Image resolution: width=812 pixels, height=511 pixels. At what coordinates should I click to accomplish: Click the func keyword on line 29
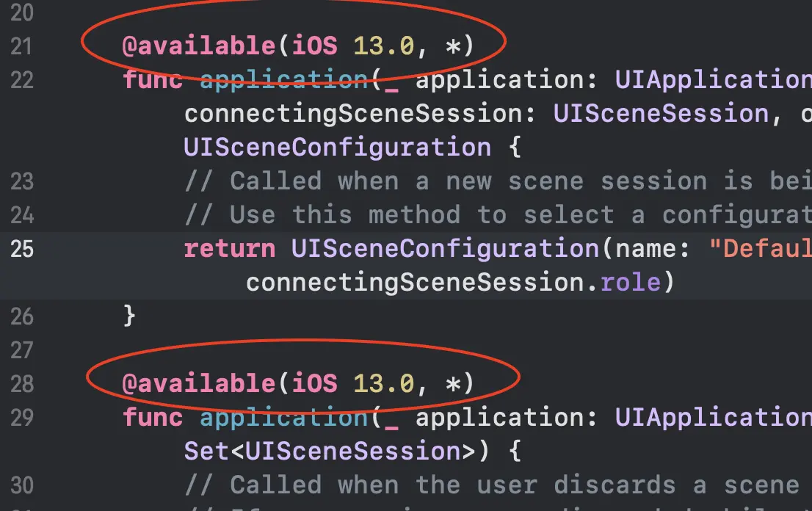click(x=153, y=417)
